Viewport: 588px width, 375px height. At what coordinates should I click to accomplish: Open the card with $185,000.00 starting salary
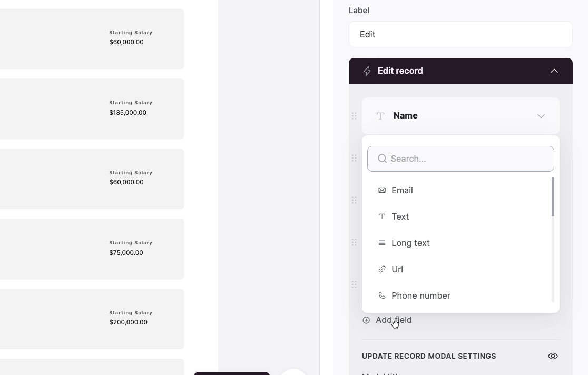click(92, 109)
